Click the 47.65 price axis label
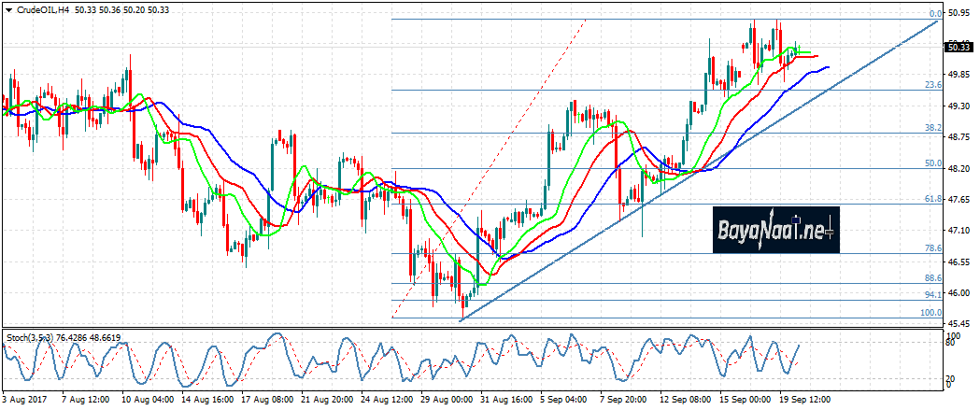The height and width of the screenshot is (410, 980). coord(958,200)
